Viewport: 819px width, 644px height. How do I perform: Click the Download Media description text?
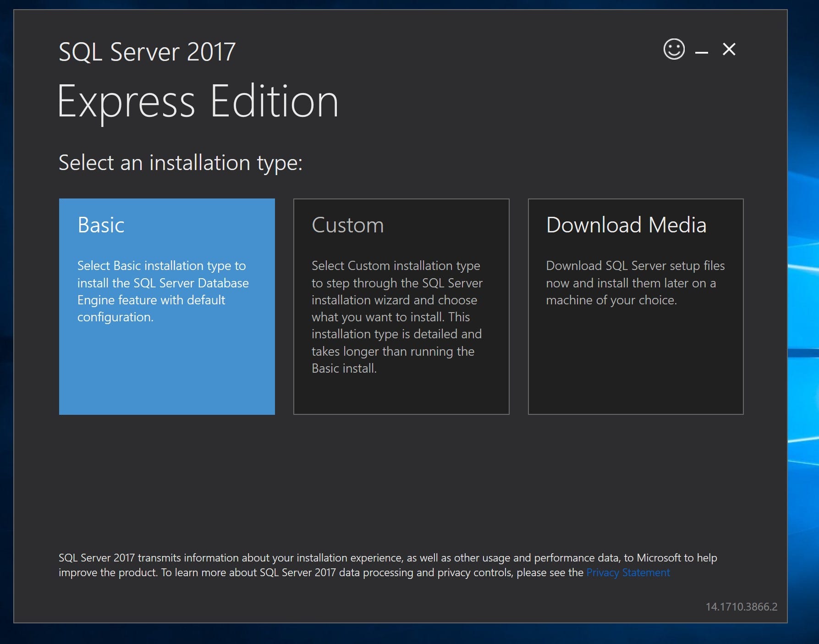pos(635,283)
